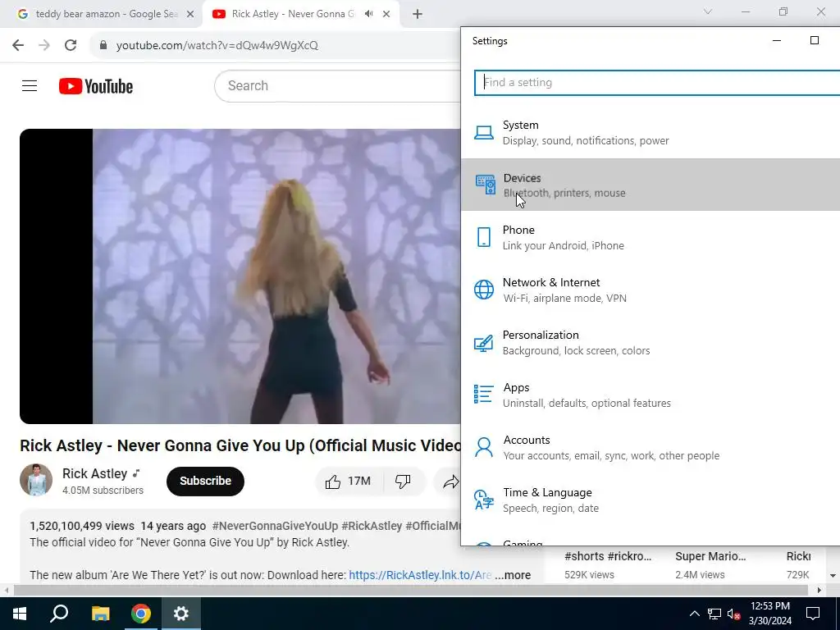Image resolution: width=840 pixels, height=630 pixels.
Task: Open Personalization settings category
Action: 651,342
